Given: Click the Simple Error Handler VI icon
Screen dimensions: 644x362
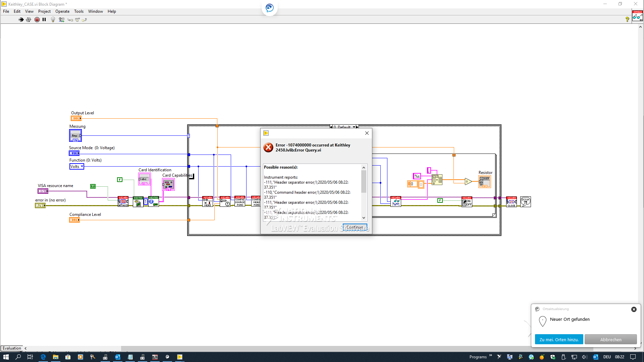Looking at the screenshot, I should [x=525, y=202].
